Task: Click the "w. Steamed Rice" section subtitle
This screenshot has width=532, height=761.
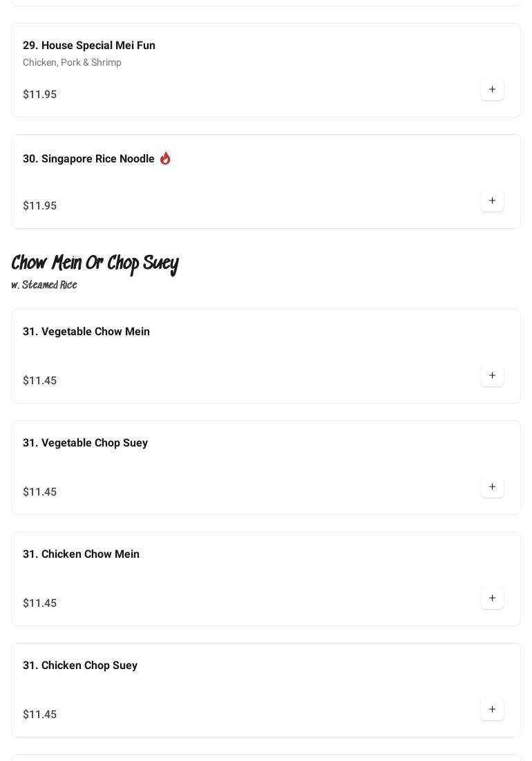Action: pos(44,285)
